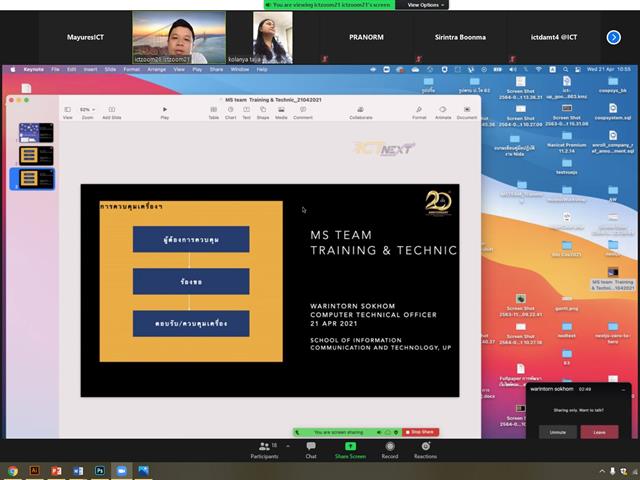Open the Media picker in Keynote
The height and width of the screenshot is (480, 640).
click(281, 113)
